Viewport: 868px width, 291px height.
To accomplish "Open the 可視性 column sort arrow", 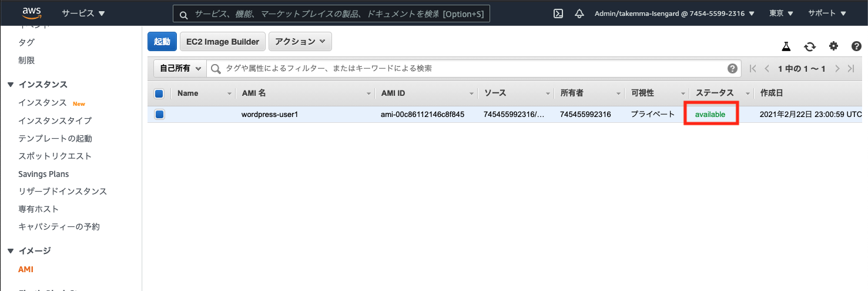I will (683, 93).
